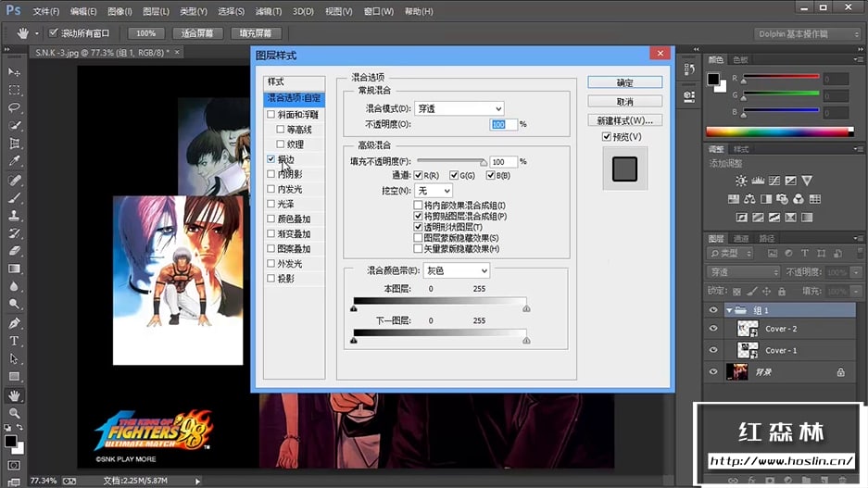Select the Path Selection tool
This screenshot has height=488, width=868.
[15, 358]
